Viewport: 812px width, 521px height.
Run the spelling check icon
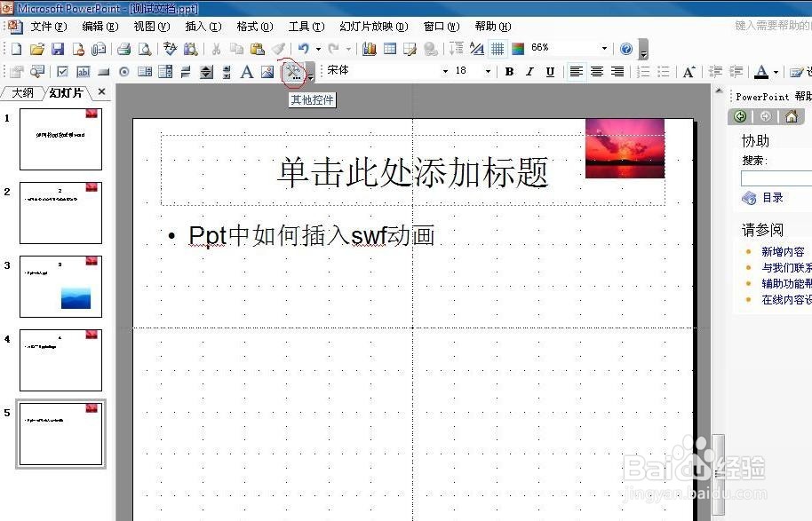168,51
